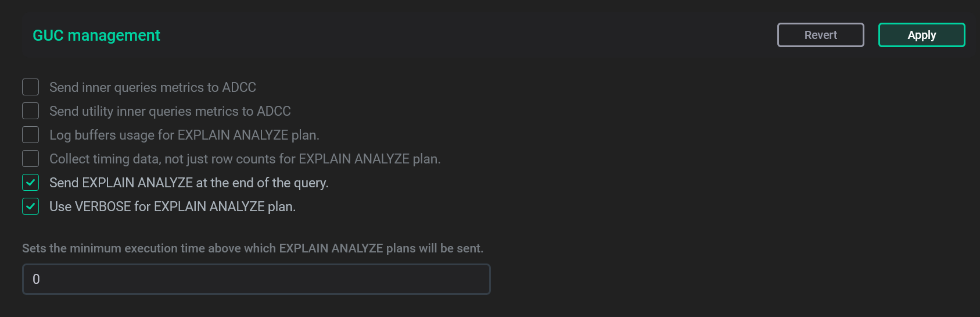
Task: Click the GUC management heading
Action: pyautogui.click(x=96, y=35)
